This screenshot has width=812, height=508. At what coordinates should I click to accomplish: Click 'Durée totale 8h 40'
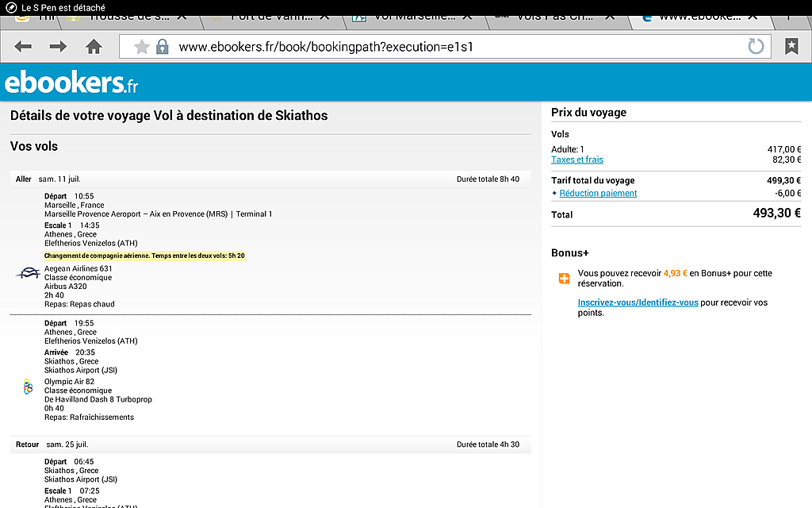click(x=488, y=179)
